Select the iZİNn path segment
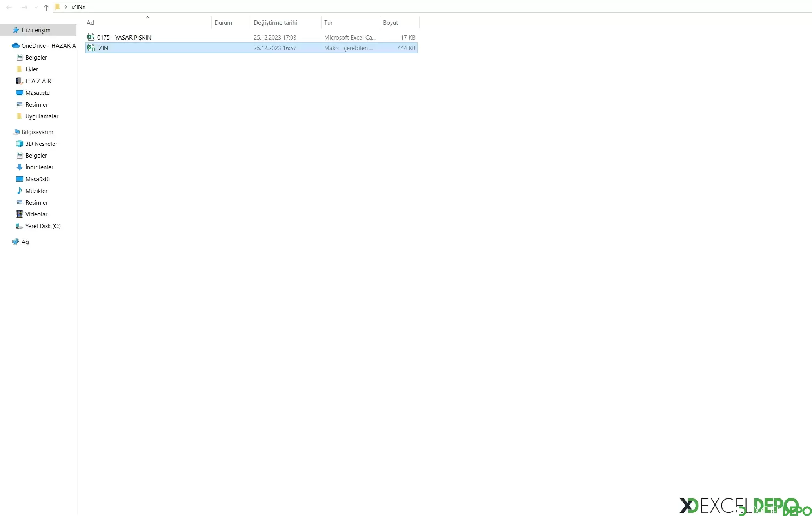 click(78, 7)
